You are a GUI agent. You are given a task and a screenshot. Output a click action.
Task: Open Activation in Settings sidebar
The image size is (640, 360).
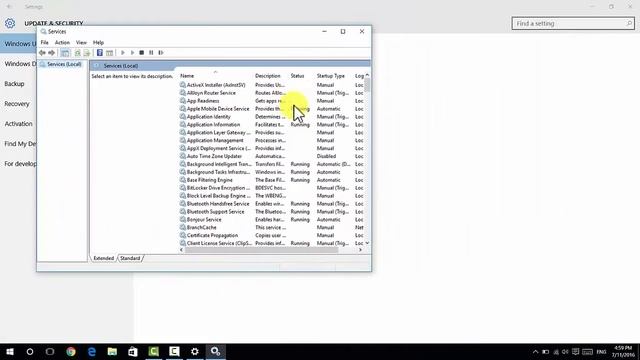pos(18,124)
